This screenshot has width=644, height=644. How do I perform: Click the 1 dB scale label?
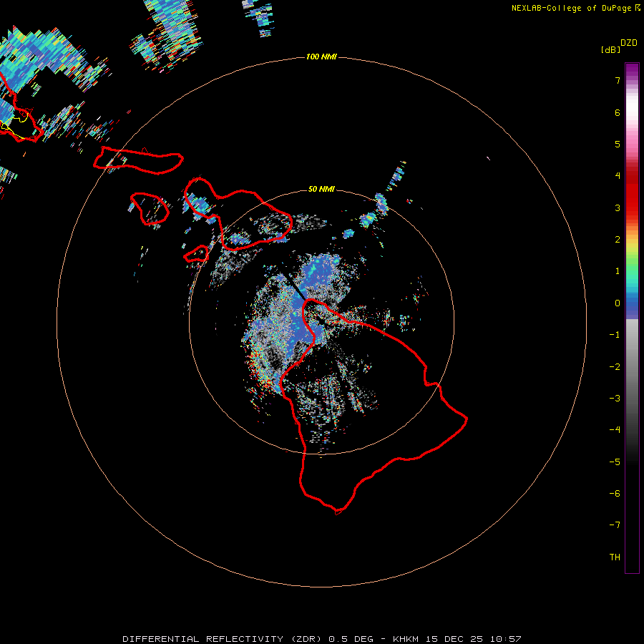[x=618, y=271]
